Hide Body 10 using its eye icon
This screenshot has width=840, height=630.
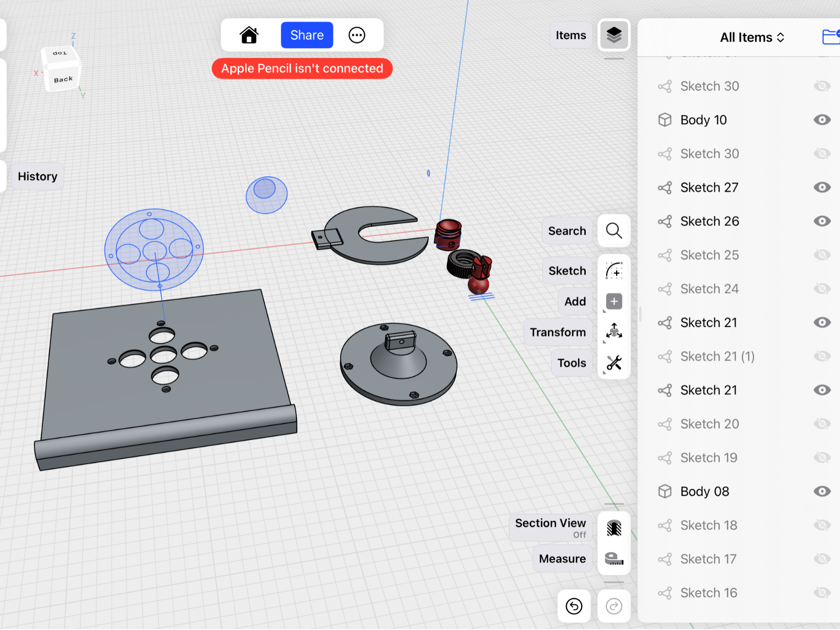(x=822, y=120)
